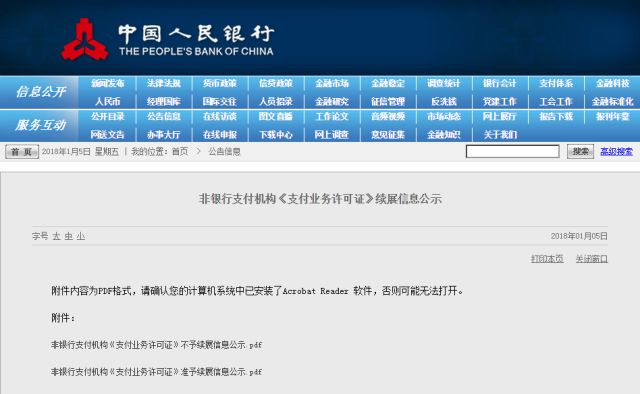The height and width of the screenshot is (394, 640).
Task: Set font size to 小
Action: tap(81, 236)
